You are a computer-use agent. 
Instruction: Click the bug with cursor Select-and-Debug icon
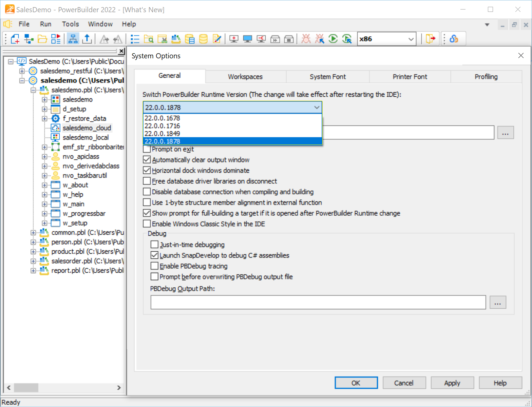coord(319,39)
